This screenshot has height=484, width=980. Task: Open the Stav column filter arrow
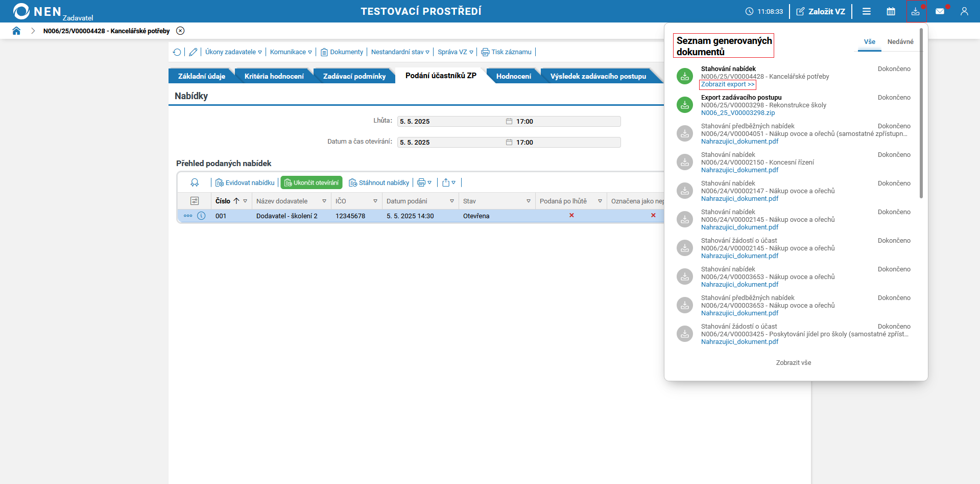click(x=529, y=201)
